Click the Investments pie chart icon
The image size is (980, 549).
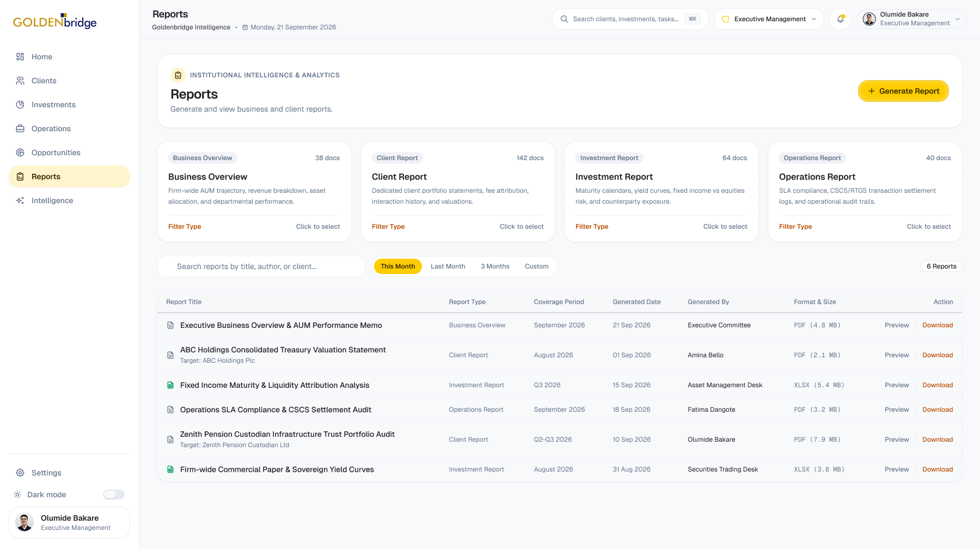point(20,105)
